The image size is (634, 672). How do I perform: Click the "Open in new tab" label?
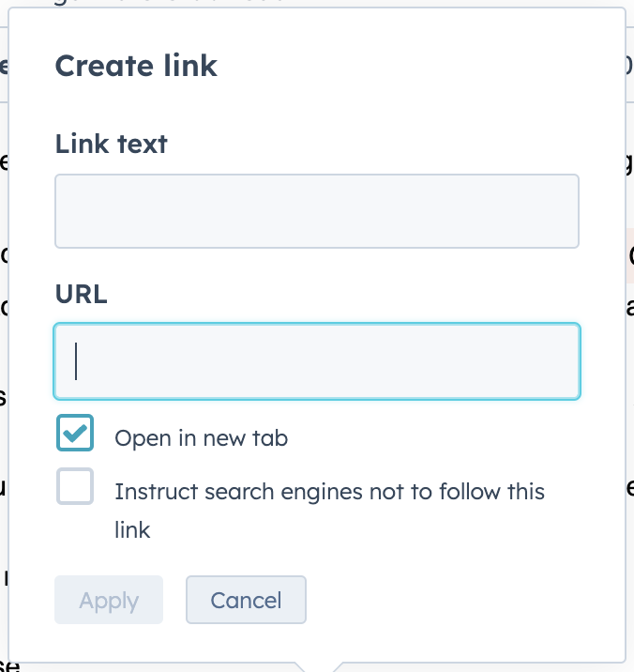point(201,438)
